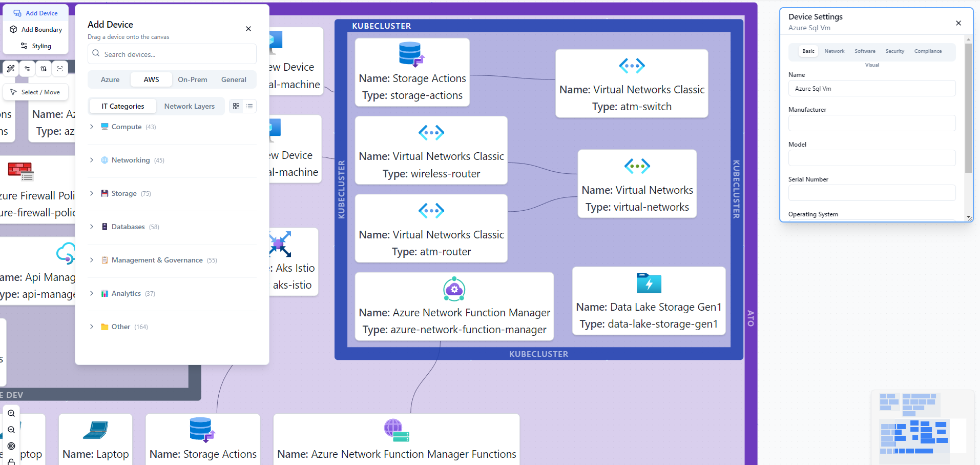
Task: Select the Network Layers grouping
Action: pyautogui.click(x=190, y=106)
